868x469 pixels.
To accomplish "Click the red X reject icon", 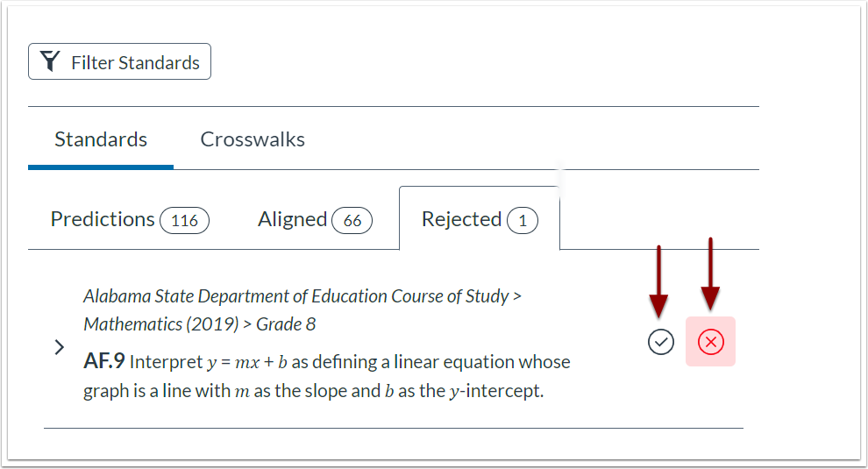I will (x=711, y=342).
